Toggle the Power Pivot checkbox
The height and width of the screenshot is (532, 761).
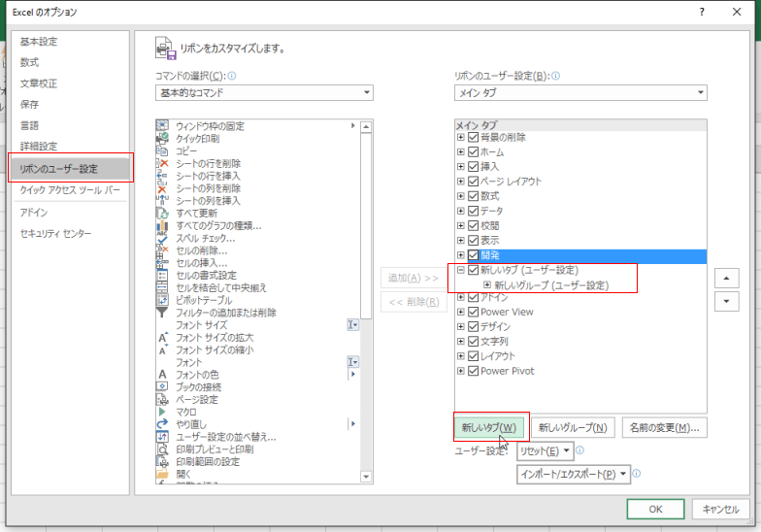pyautogui.click(x=474, y=371)
